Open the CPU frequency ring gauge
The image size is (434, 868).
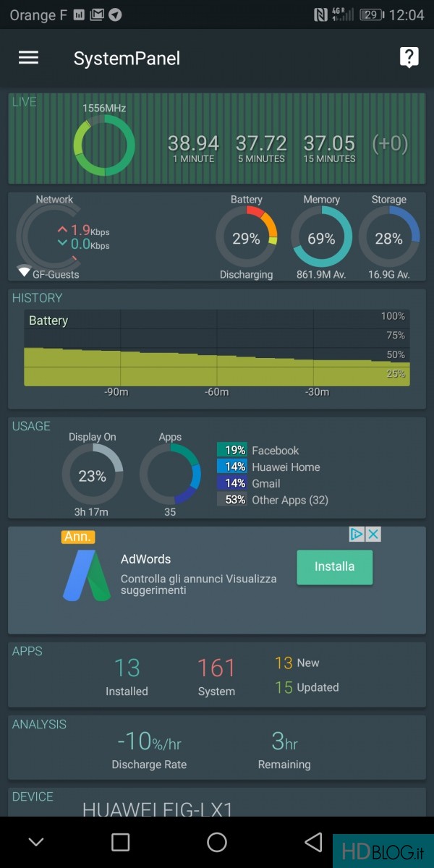(104, 145)
